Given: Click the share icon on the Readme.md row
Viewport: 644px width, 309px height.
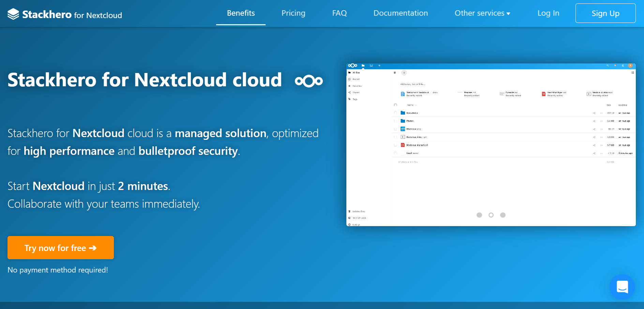Looking at the screenshot, I should [x=594, y=153].
